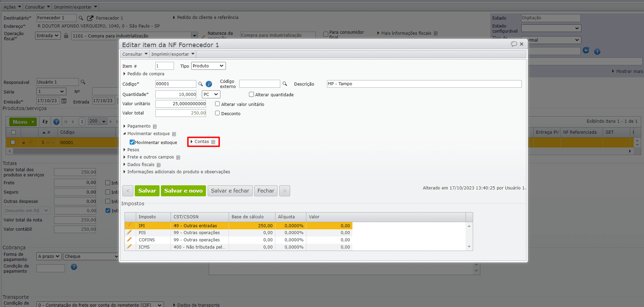Search by Código externo magnifier icon

(x=285, y=84)
